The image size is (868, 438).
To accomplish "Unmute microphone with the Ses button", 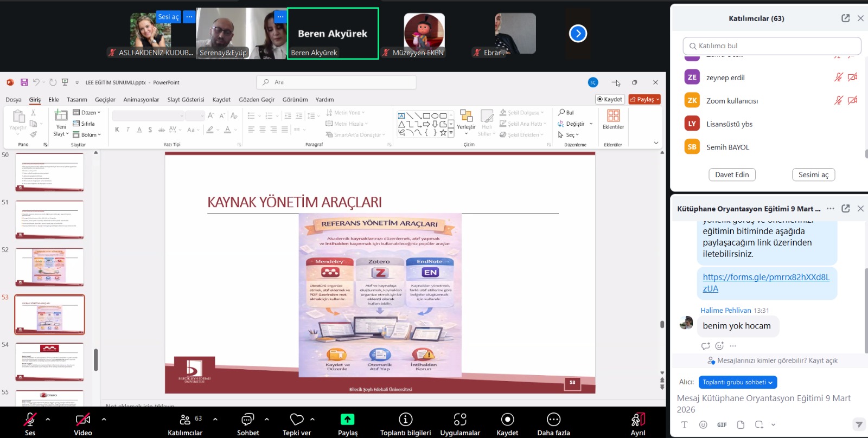I will click(30, 420).
